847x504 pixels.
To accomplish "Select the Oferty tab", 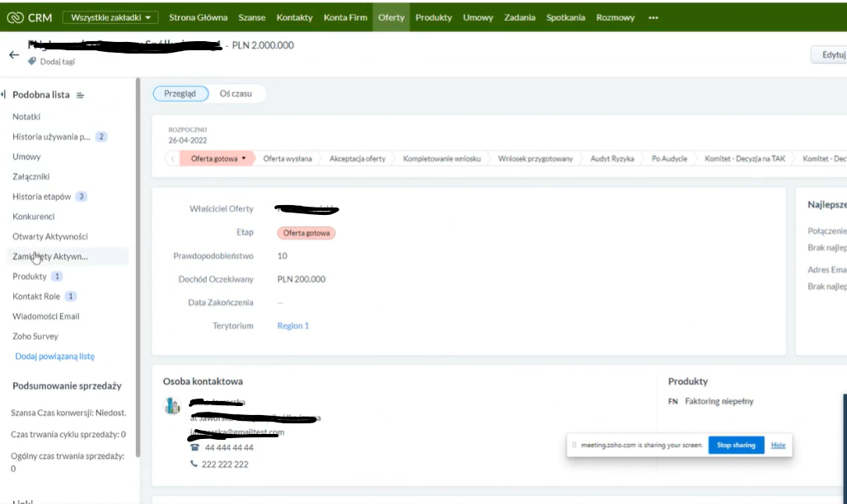I will [391, 18].
